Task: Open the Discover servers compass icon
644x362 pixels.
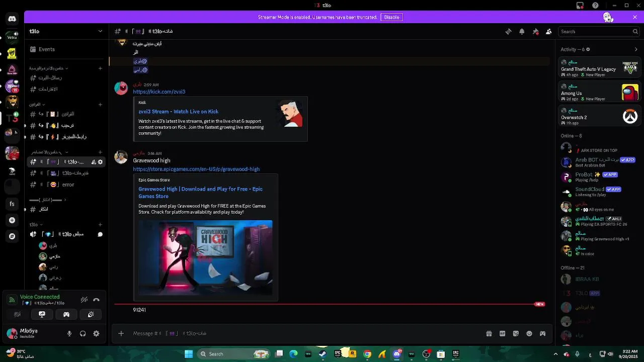Action: coord(12,236)
